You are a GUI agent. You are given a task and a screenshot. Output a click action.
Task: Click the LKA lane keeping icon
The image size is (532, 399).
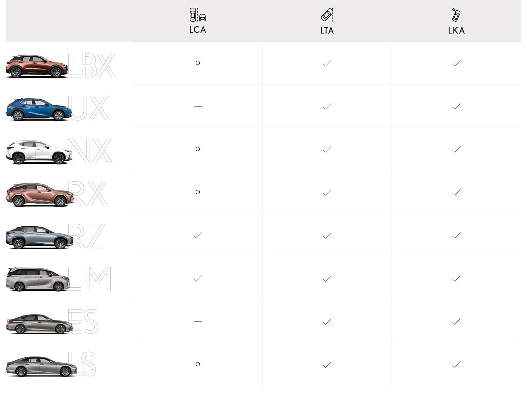tap(456, 15)
